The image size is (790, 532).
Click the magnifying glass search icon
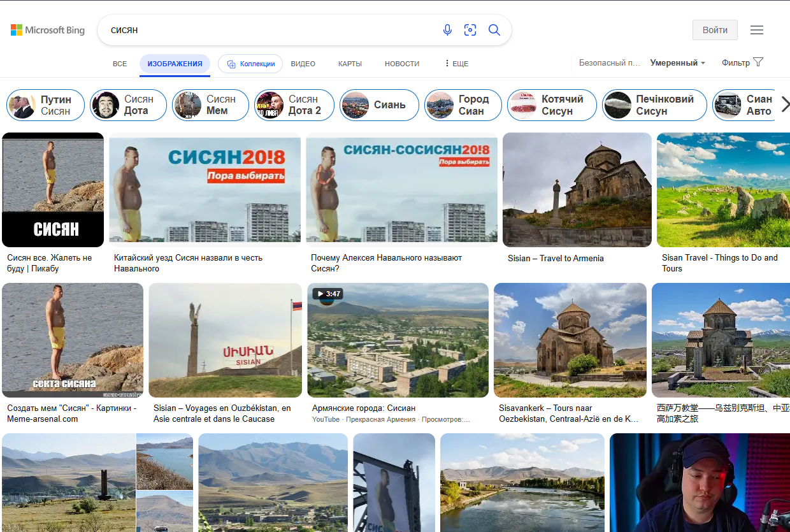[494, 30]
